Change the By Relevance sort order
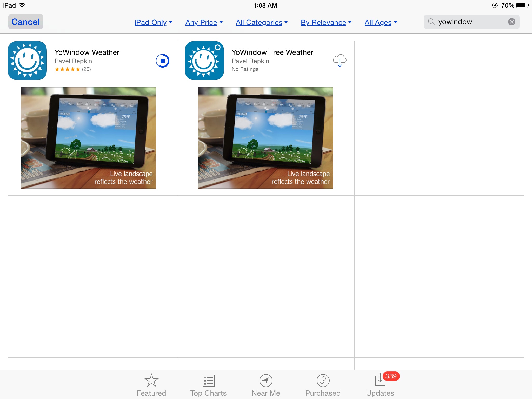The width and height of the screenshot is (532, 399). (x=326, y=23)
